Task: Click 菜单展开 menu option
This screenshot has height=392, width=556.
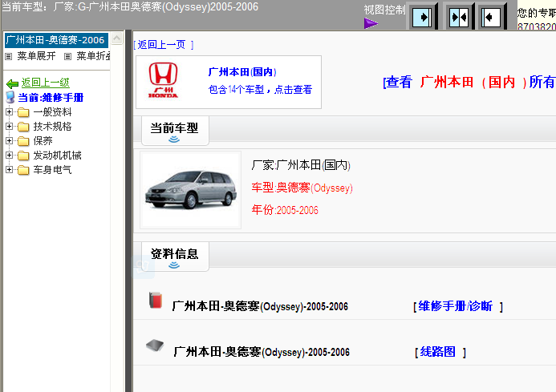Action: (x=36, y=56)
